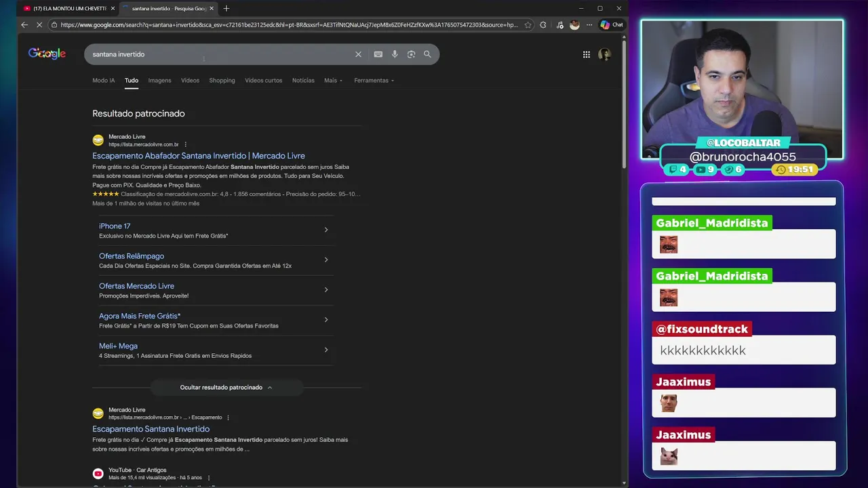
Task: Collapse with Ocultar resultado patrocinado
Action: point(226,388)
